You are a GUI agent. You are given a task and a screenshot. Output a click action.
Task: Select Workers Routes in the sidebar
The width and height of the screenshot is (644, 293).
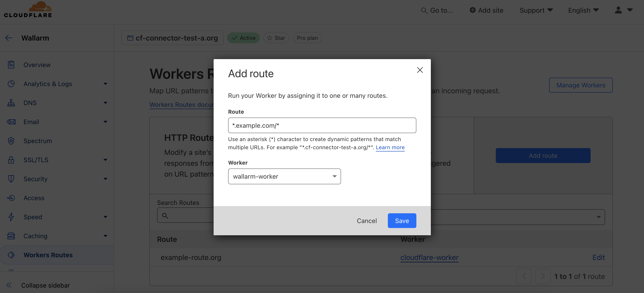pyautogui.click(x=48, y=255)
